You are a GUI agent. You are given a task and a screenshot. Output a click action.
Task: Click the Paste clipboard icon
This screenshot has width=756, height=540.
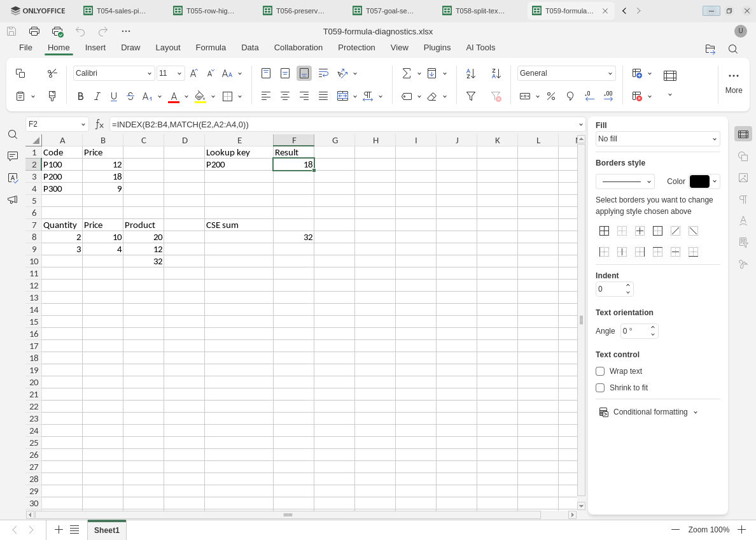[20, 97]
